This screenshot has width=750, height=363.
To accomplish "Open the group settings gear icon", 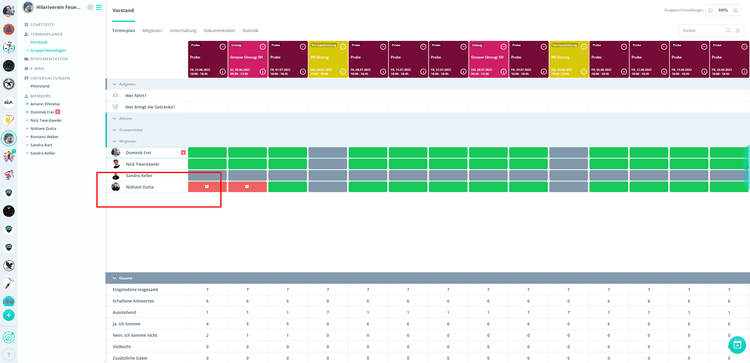I will [x=90, y=7].
